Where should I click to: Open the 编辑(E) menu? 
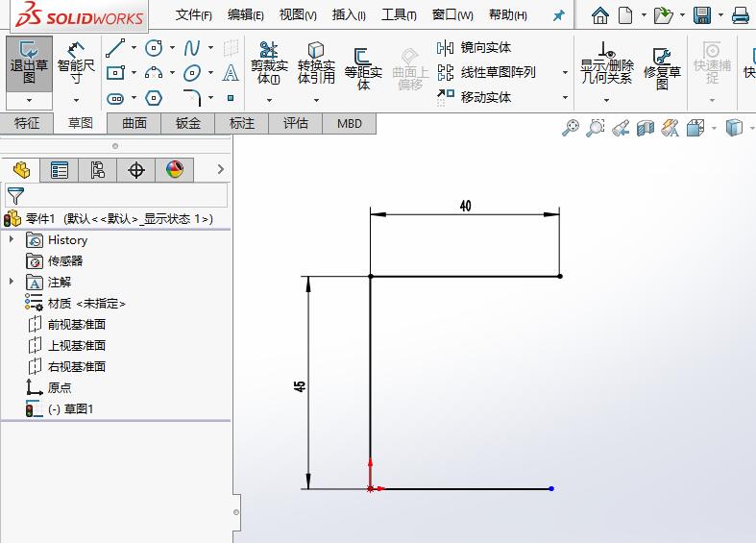tap(245, 15)
